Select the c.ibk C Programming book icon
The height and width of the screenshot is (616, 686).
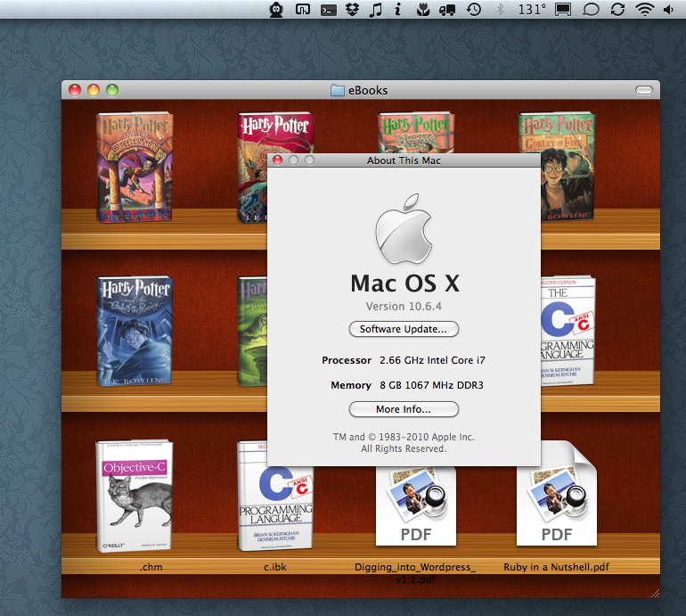point(275,507)
